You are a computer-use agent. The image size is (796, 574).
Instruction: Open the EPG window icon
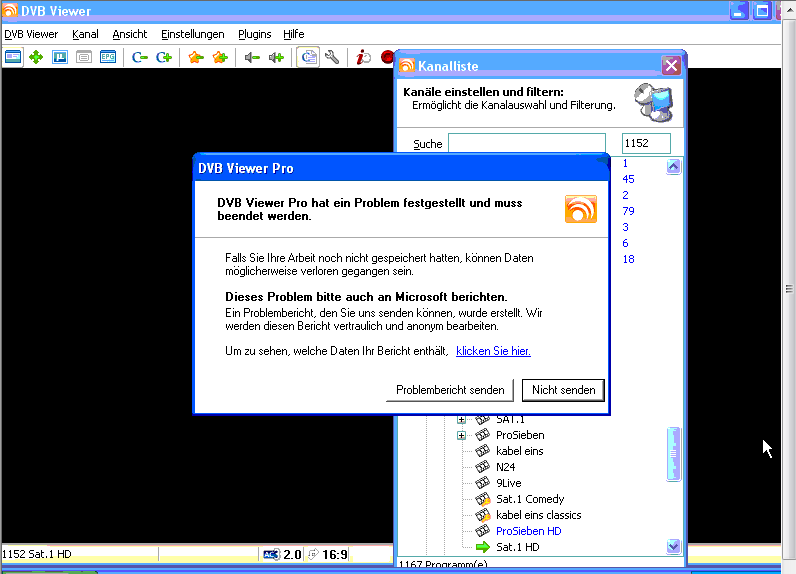pos(108,57)
